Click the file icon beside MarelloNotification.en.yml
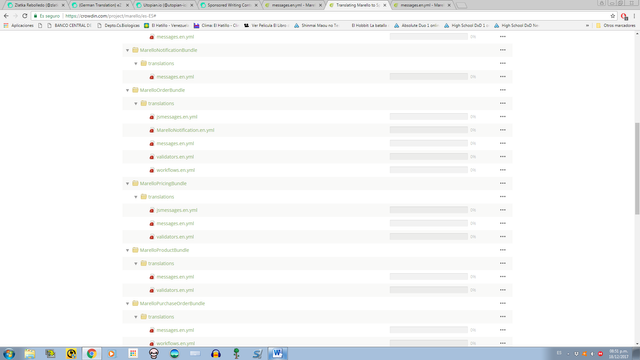 coord(152,130)
